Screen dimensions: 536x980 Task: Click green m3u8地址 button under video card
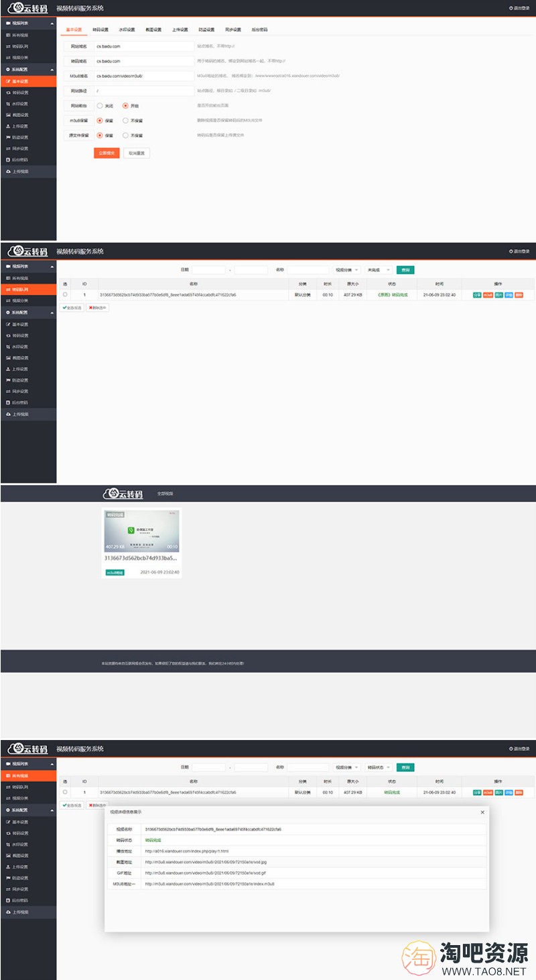115,573
